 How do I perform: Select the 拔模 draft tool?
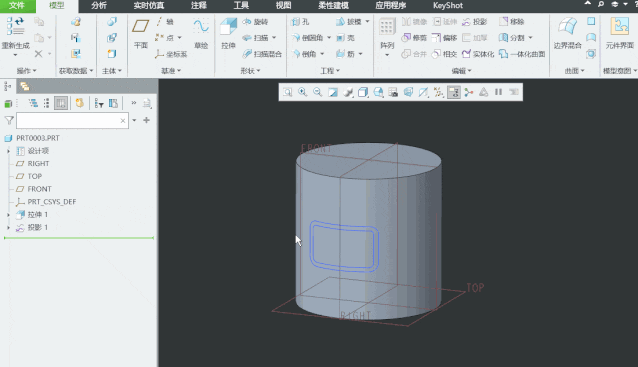(x=349, y=22)
